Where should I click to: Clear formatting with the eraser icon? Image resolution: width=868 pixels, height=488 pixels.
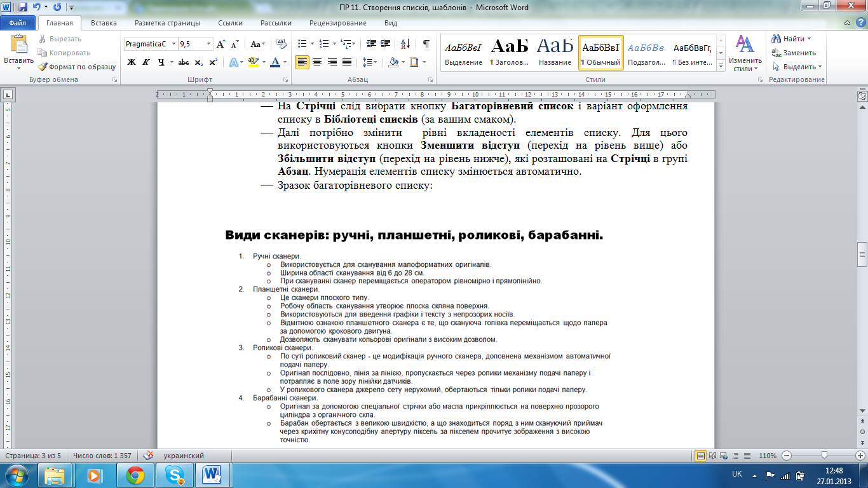281,44
